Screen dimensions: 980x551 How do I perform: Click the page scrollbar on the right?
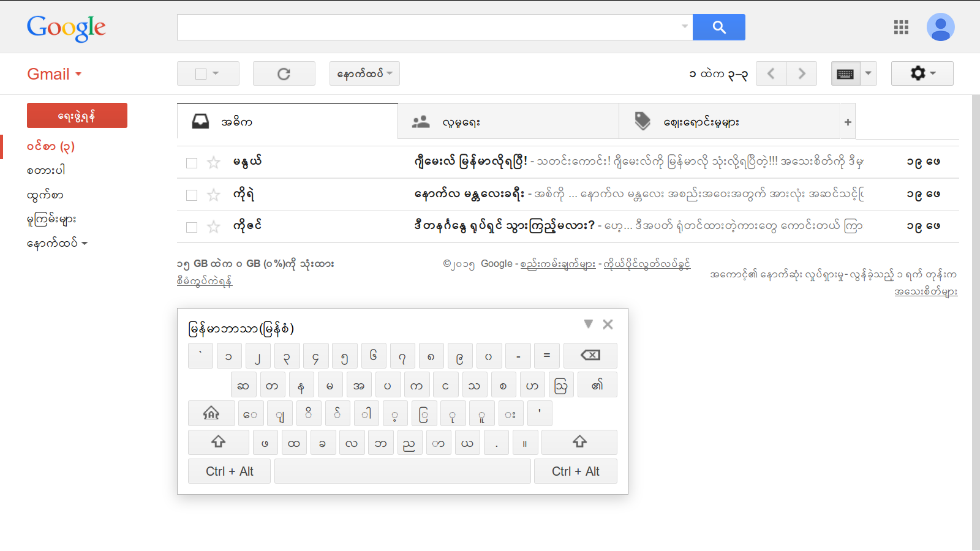click(x=976, y=323)
